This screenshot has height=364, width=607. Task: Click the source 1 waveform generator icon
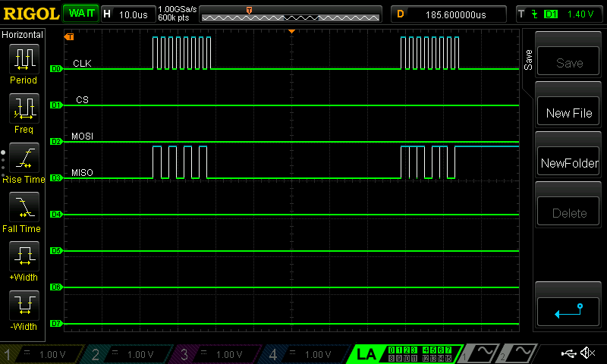(478, 353)
